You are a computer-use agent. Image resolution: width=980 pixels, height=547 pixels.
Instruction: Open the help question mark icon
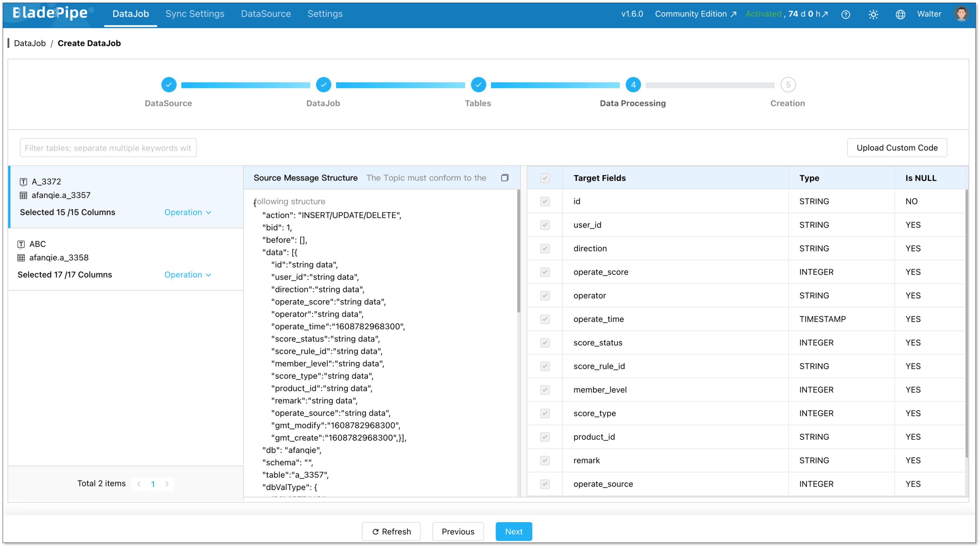[x=845, y=14]
